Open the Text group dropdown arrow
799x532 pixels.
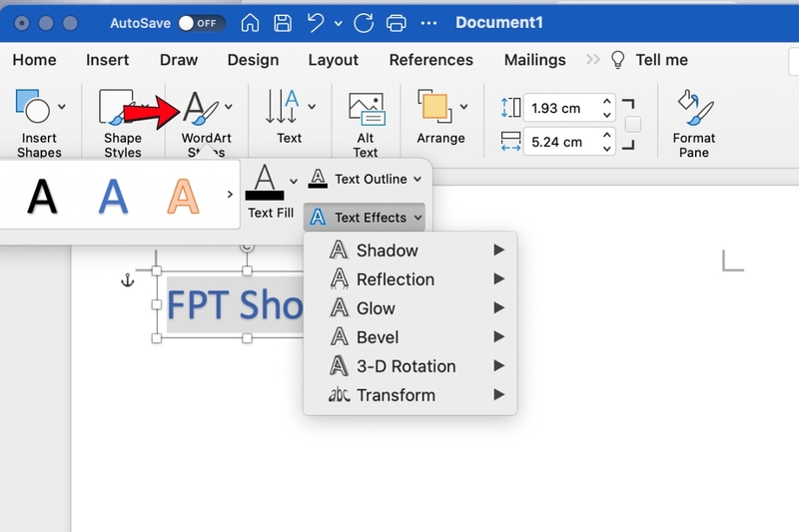pos(312,107)
